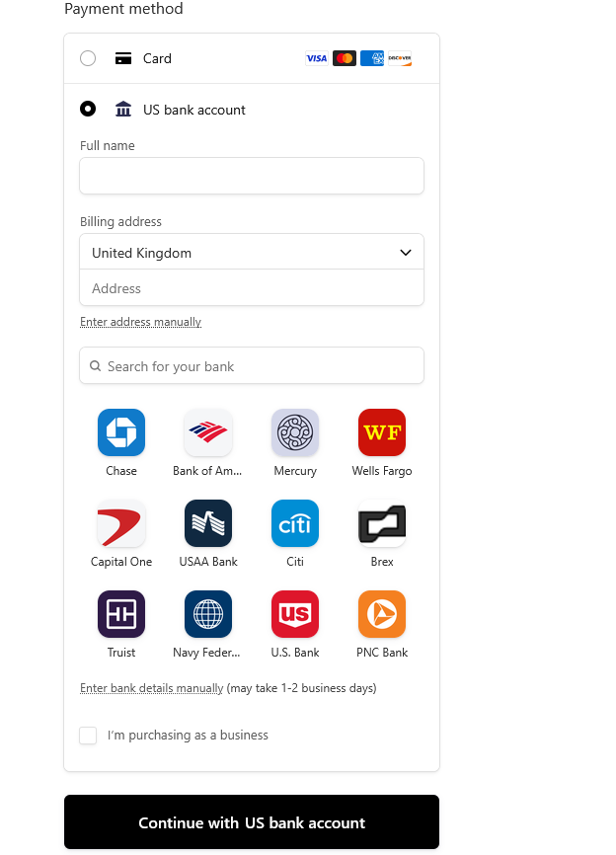Screen dimensions: 616x855
Task: Select the USAA Bank icon
Action: coord(208,523)
